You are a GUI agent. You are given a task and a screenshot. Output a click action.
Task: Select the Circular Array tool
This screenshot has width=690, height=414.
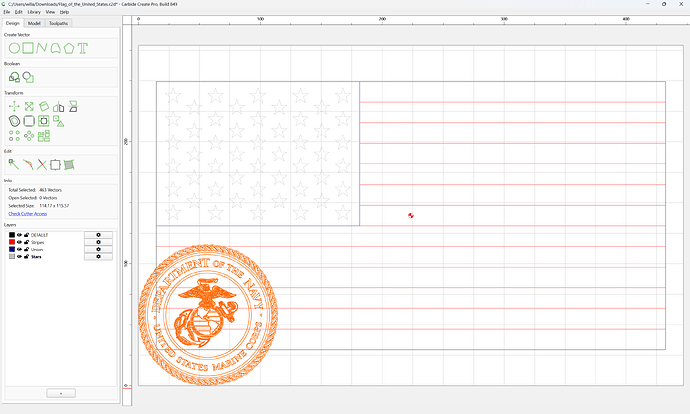(x=29, y=136)
